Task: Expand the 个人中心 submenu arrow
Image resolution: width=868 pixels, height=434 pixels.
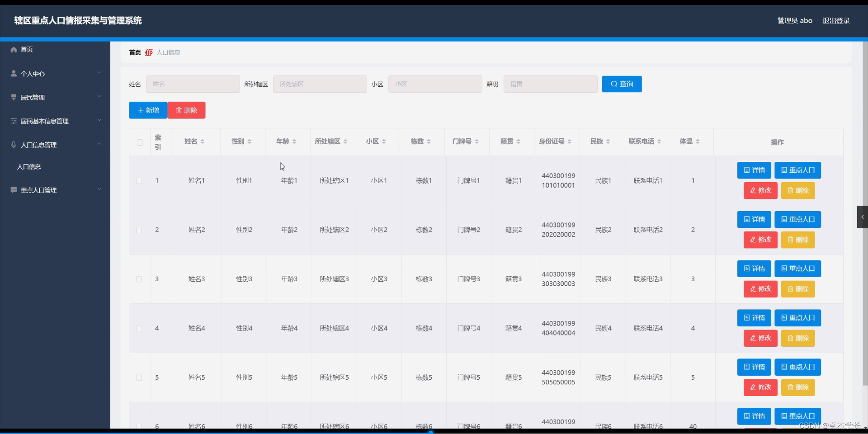Action: point(99,72)
